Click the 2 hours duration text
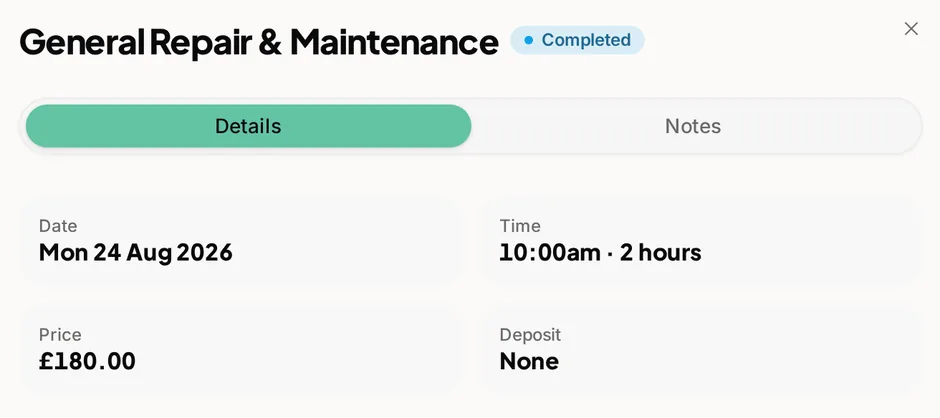This screenshot has width=940, height=418. point(660,252)
